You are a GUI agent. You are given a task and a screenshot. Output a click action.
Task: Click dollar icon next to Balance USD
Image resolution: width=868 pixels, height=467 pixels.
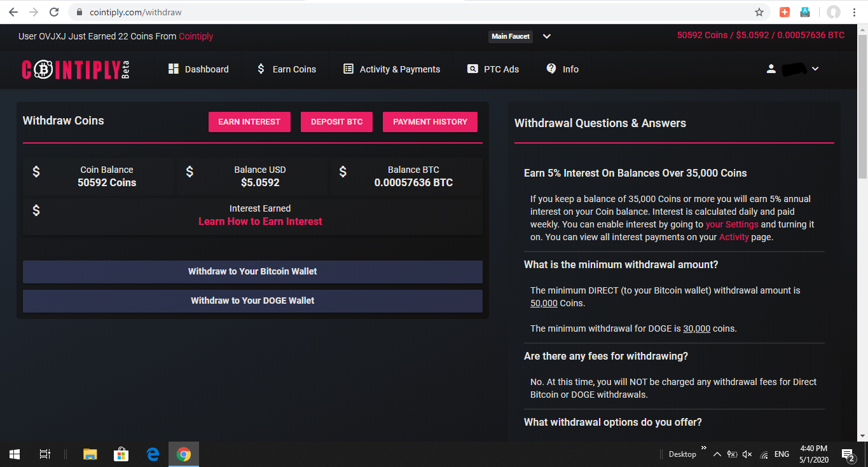click(189, 172)
